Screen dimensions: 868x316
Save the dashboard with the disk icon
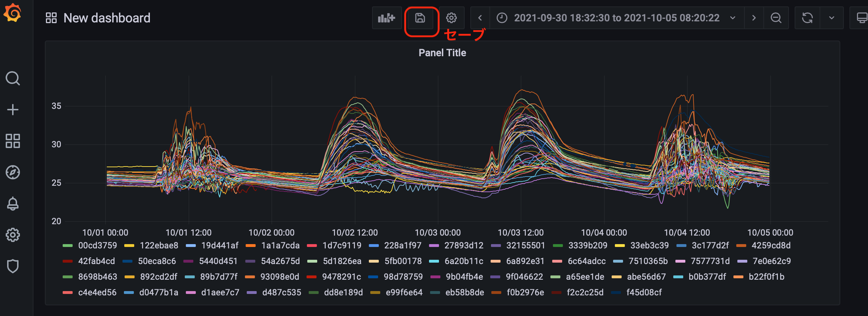point(420,18)
